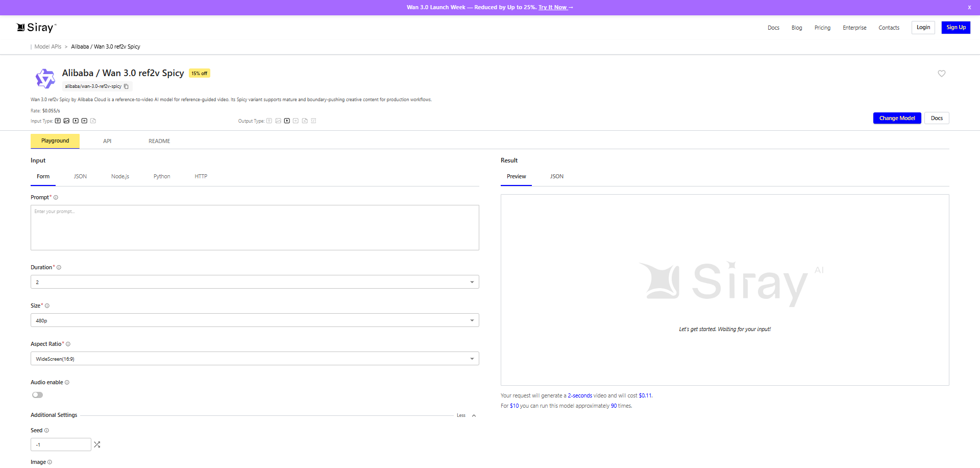This screenshot has height=468, width=980.
Task: Enable the Audio enable switch
Action: coord(37,395)
